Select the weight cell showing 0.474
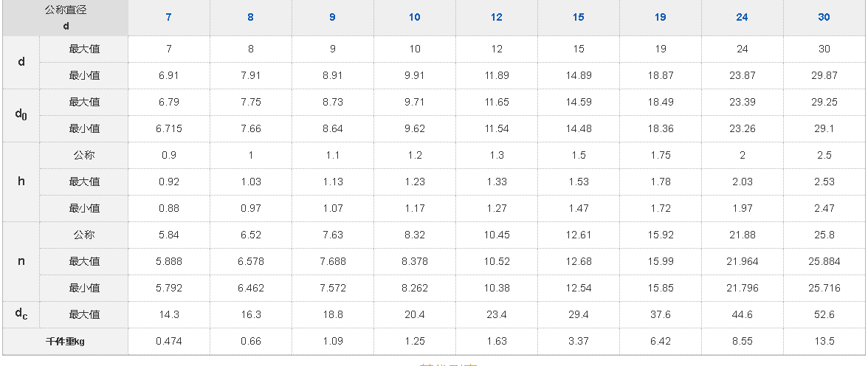Screen dimensions: 868x366 pos(169,342)
